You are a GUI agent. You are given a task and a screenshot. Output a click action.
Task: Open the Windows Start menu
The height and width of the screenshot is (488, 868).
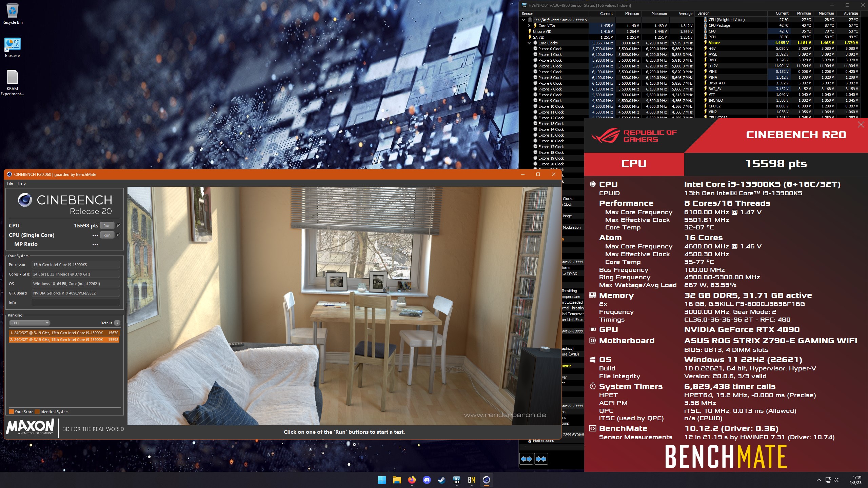coord(382,480)
